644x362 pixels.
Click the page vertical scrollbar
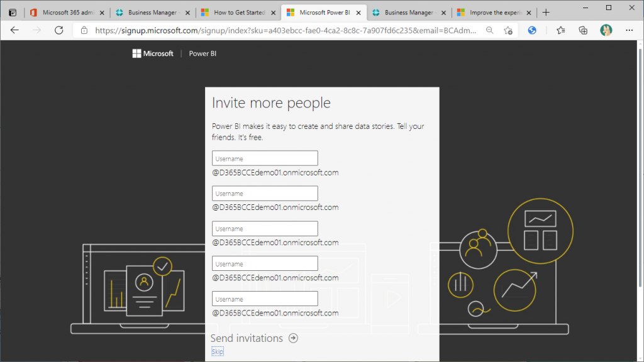pos(640,168)
